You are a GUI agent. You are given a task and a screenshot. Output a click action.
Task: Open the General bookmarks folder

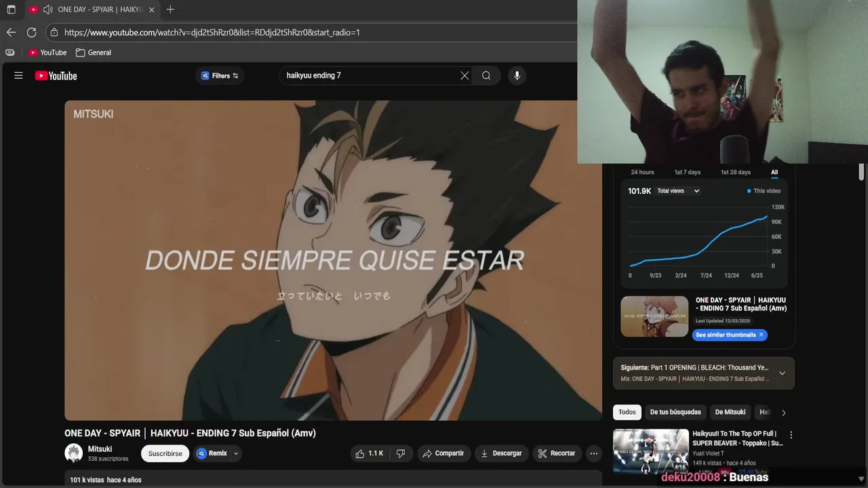[94, 52]
